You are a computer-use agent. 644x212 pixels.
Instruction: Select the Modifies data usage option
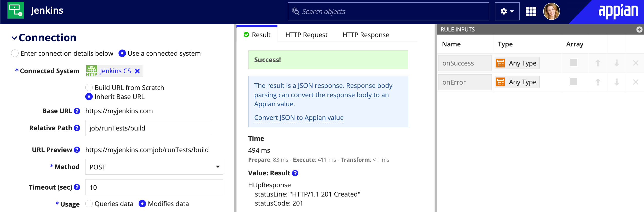(x=142, y=204)
